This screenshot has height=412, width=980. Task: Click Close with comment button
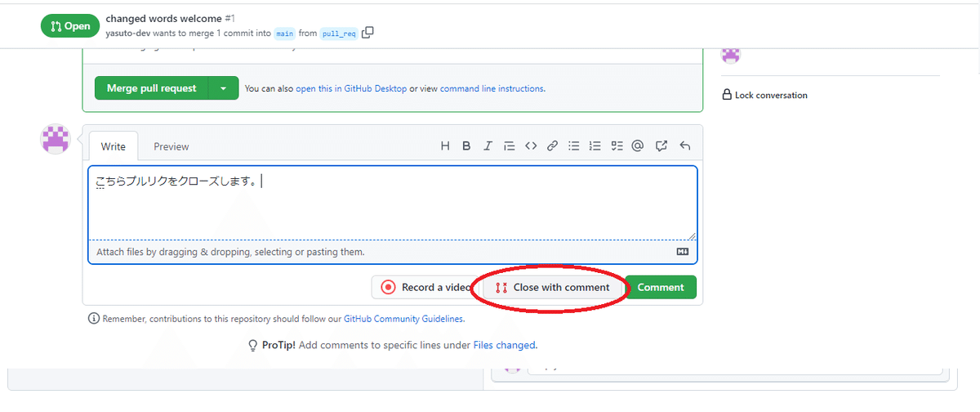click(x=553, y=288)
